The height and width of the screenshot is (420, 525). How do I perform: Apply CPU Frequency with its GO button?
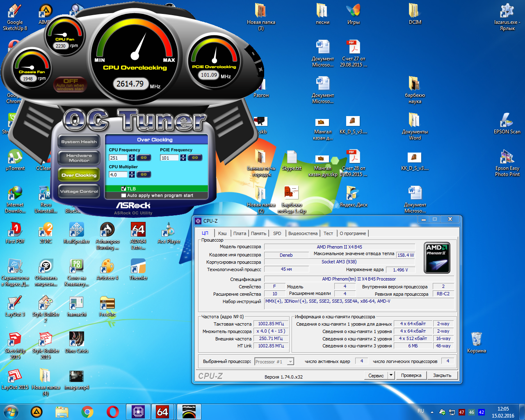[144, 157]
